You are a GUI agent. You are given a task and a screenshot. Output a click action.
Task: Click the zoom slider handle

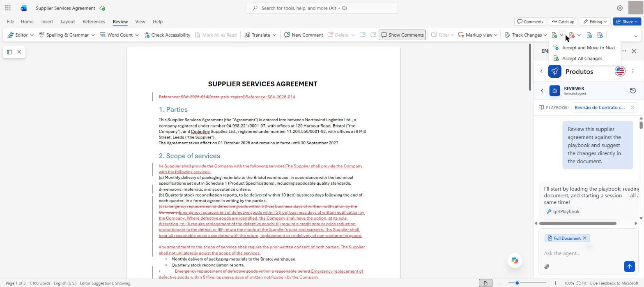tap(517, 283)
